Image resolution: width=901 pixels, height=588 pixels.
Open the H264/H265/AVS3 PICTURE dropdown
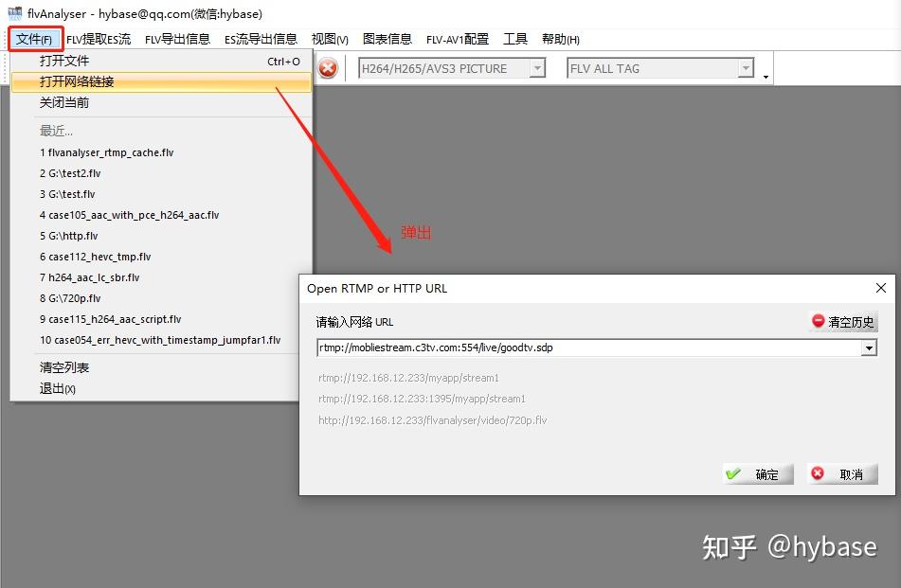[538, 67]
